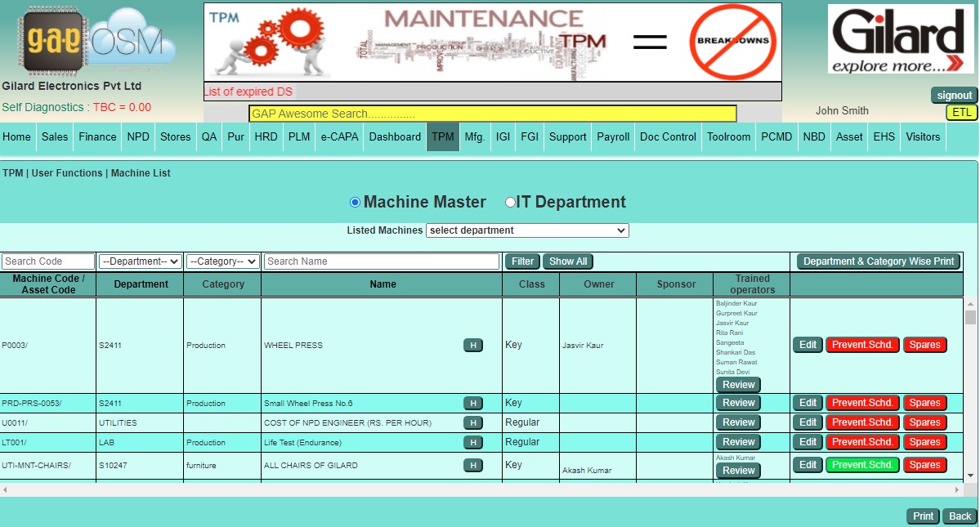This screenshot has width=980, height=527.
Task: Go to the Toolroom menu tab
Action: click(728, 137)
